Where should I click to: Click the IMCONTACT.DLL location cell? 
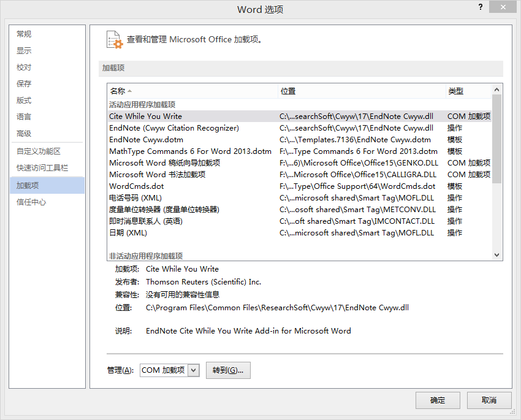pos(357,221)
